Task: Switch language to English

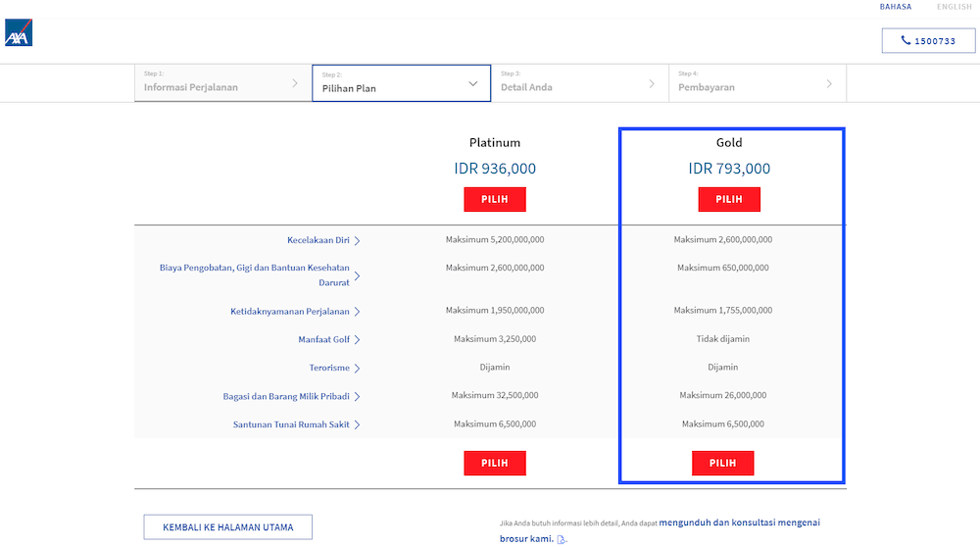Action: (x=954, y=7)
